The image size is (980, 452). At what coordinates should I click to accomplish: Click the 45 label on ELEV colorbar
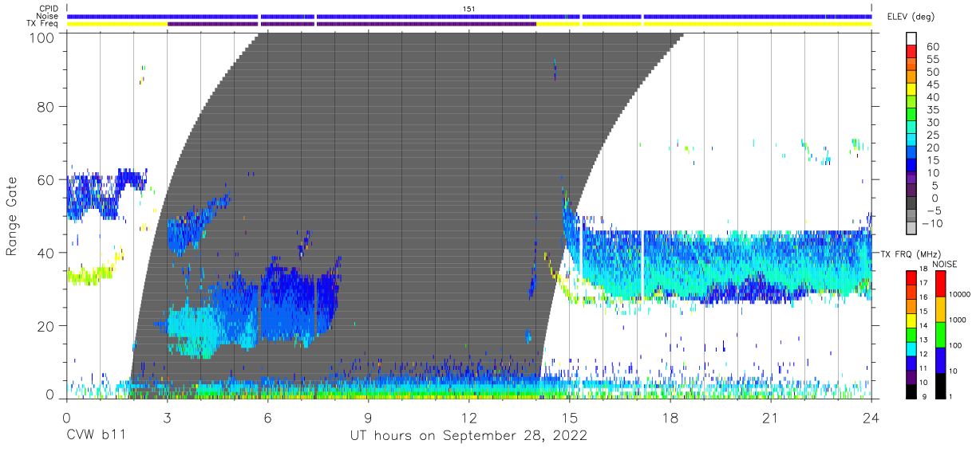click(x=933, y=85)
